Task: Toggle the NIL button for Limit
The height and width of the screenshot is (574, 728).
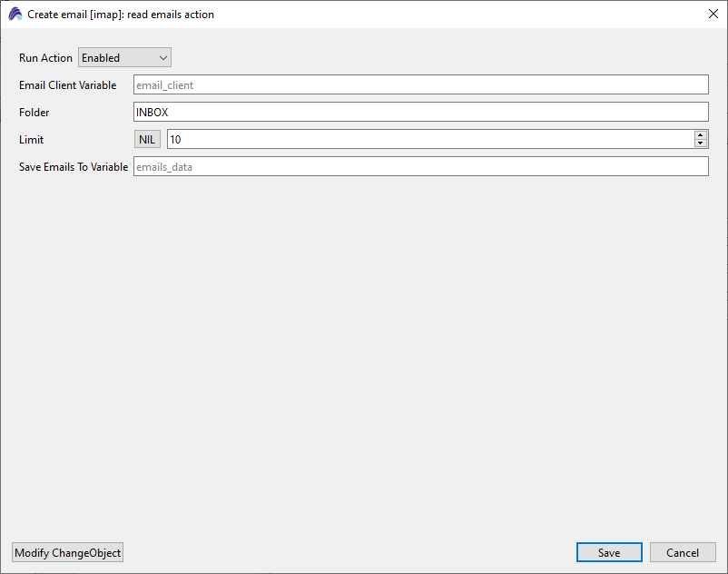Action: (147, 140)
